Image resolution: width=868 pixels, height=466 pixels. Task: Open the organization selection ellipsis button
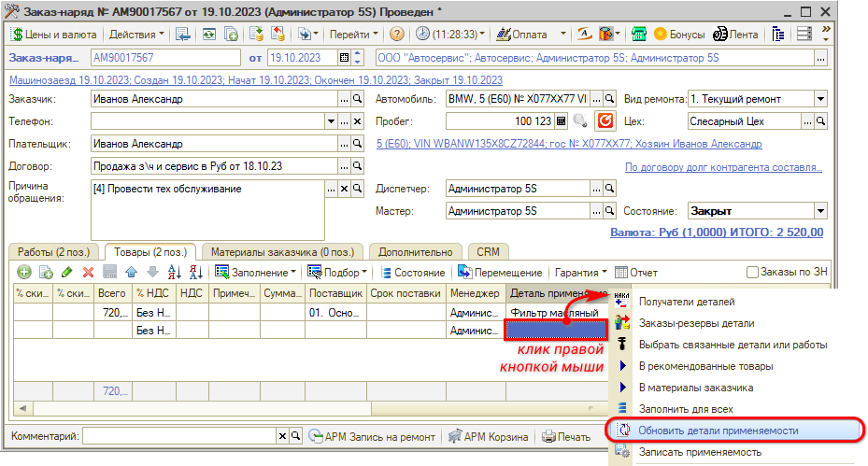820,58
